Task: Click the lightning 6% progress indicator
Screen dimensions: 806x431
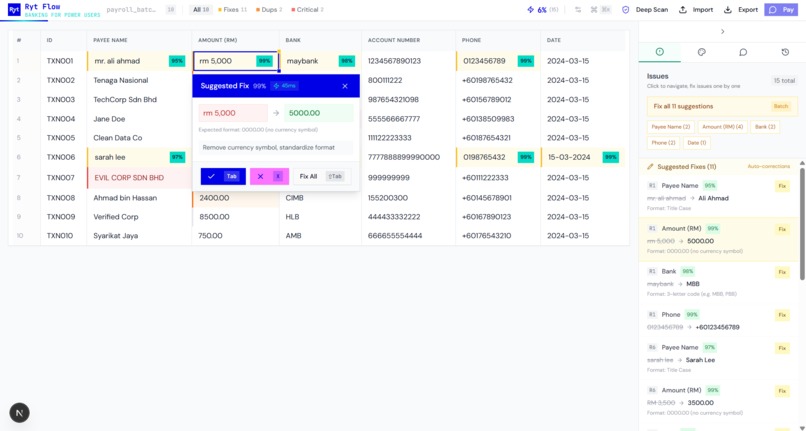Action: click(x=543, y=10)
